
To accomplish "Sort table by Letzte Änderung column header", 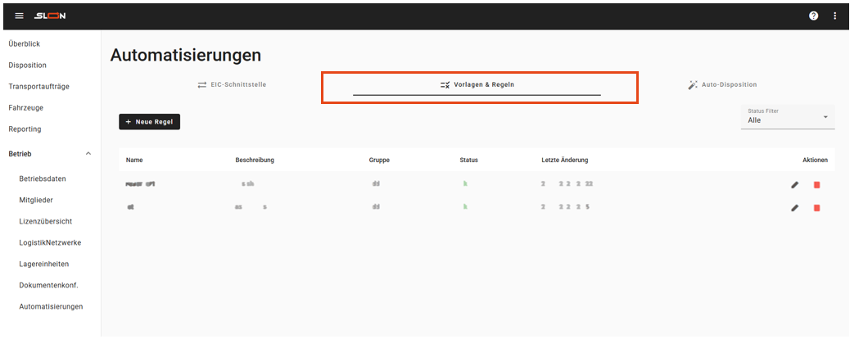I will [x=564, y=160].
